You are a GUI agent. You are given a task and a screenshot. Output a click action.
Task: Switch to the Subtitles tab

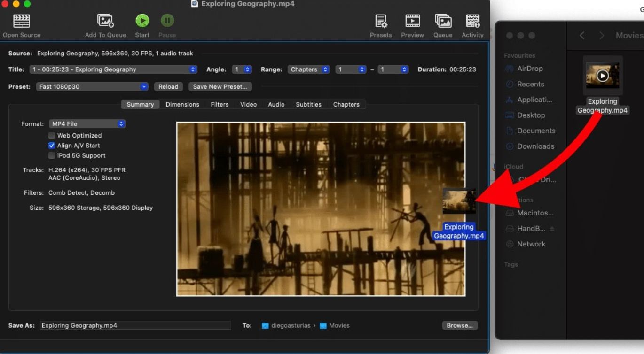pyautogui.click(x=308, y=105)
